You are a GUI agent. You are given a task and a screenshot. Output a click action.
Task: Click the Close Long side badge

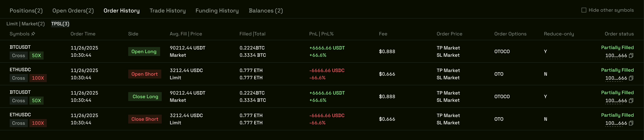145,97
